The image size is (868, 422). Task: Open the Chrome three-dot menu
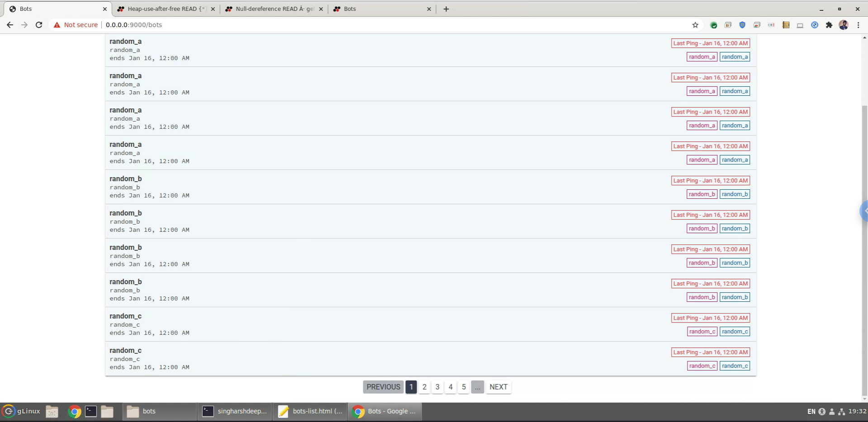click(858, 25)
